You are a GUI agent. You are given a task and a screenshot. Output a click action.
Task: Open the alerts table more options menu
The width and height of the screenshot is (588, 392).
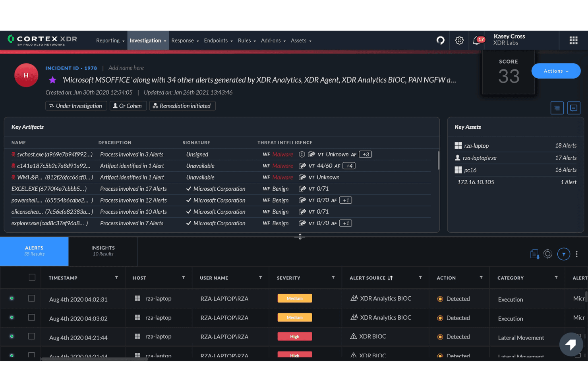(577, 254)
